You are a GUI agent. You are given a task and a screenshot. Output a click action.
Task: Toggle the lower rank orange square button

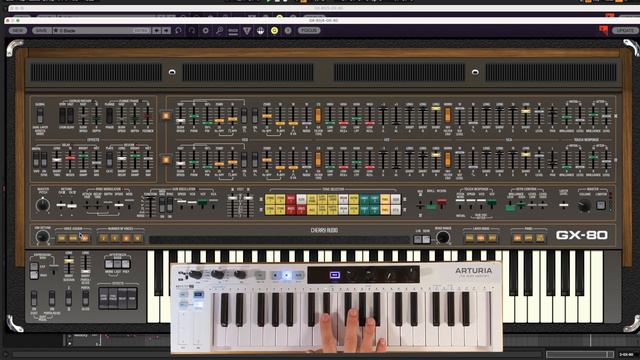(x=166, y=159)
